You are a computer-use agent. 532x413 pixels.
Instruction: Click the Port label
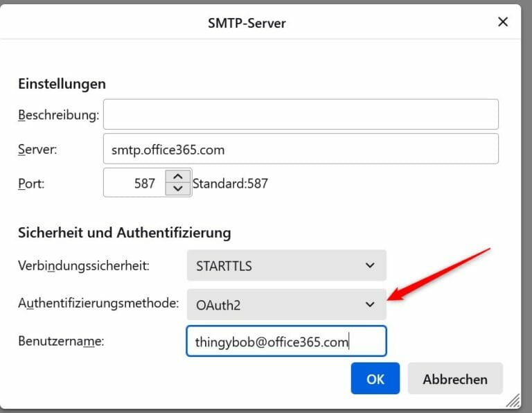(x=31, y=184)
